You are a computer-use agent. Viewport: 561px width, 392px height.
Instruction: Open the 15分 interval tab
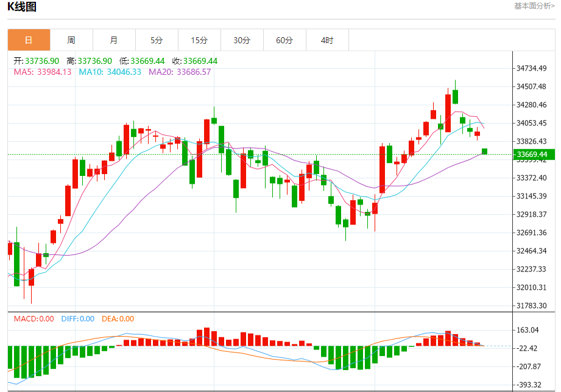[199, 40]
